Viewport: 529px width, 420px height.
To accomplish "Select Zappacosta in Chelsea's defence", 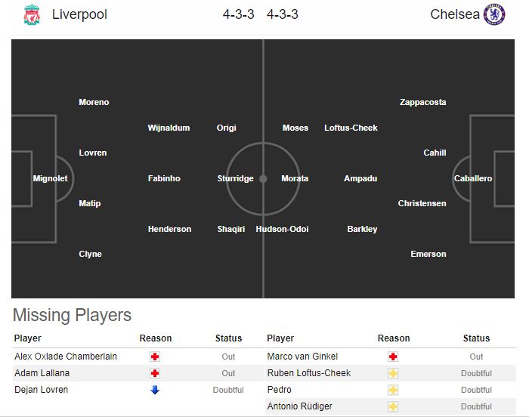I will pyautogui.click(x=422, y=102).
